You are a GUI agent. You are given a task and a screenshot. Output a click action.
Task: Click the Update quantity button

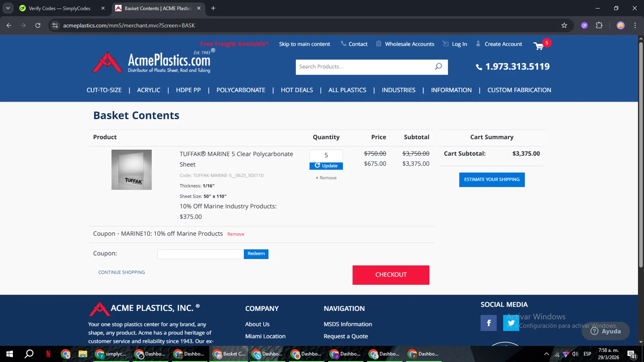[326, 166]
